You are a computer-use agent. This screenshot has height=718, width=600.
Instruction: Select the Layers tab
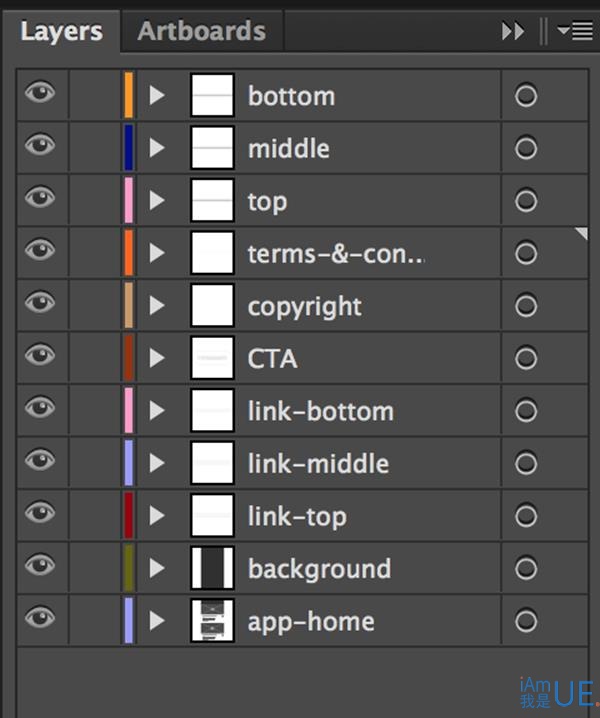point(62,31)
